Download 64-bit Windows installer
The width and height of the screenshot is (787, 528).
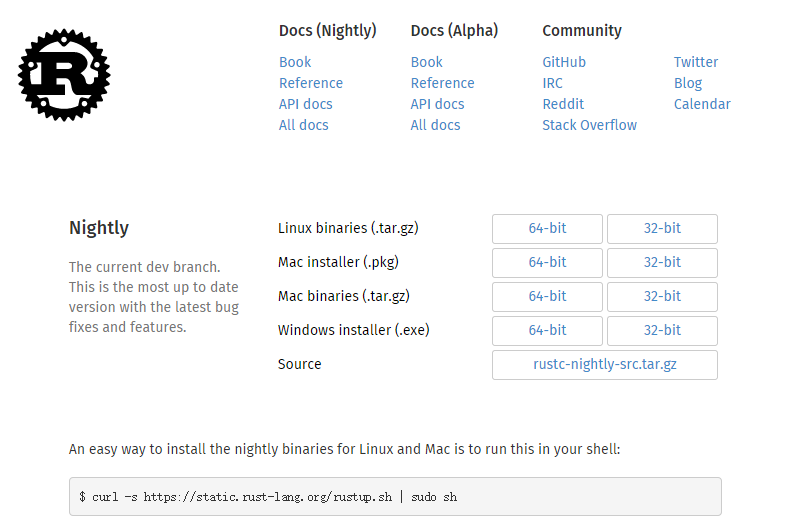pos(547,331)
